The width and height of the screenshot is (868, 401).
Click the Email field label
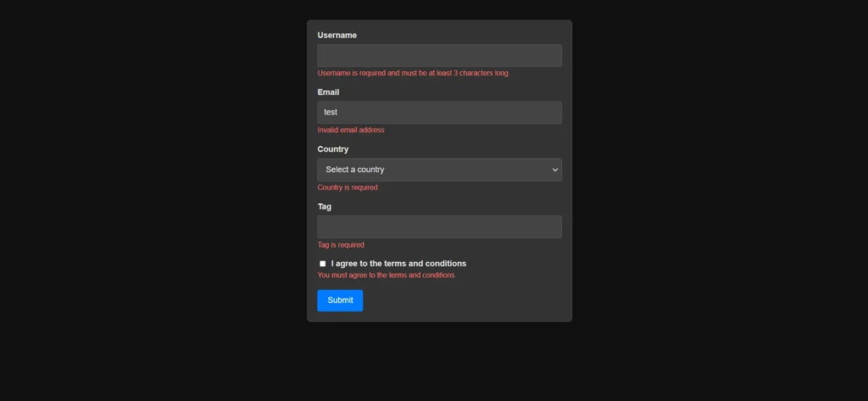(328, 92)
